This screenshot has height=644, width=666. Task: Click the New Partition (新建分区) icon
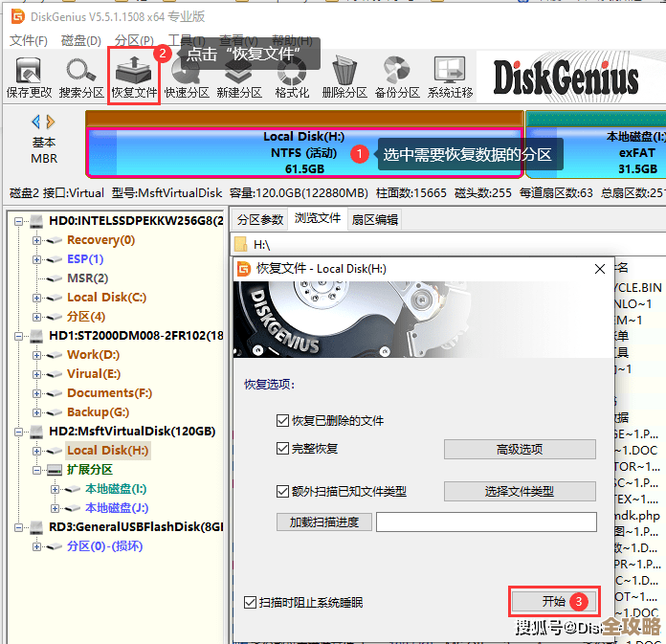(x=239, y=78)
